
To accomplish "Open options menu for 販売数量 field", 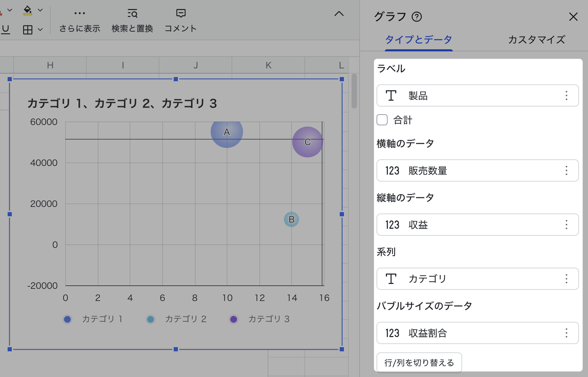I will [x=566, y=170].
